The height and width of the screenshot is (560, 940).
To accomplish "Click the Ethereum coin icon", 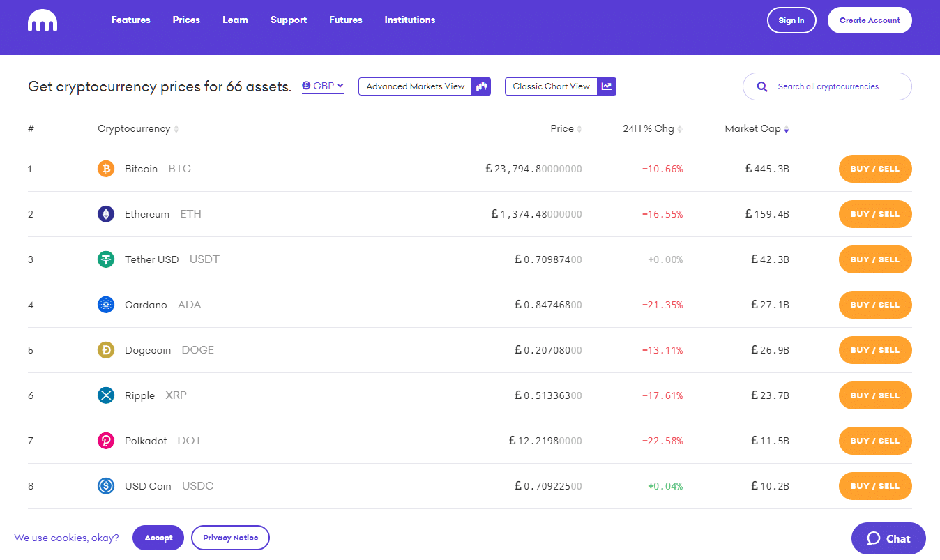I will click(106, 214).
